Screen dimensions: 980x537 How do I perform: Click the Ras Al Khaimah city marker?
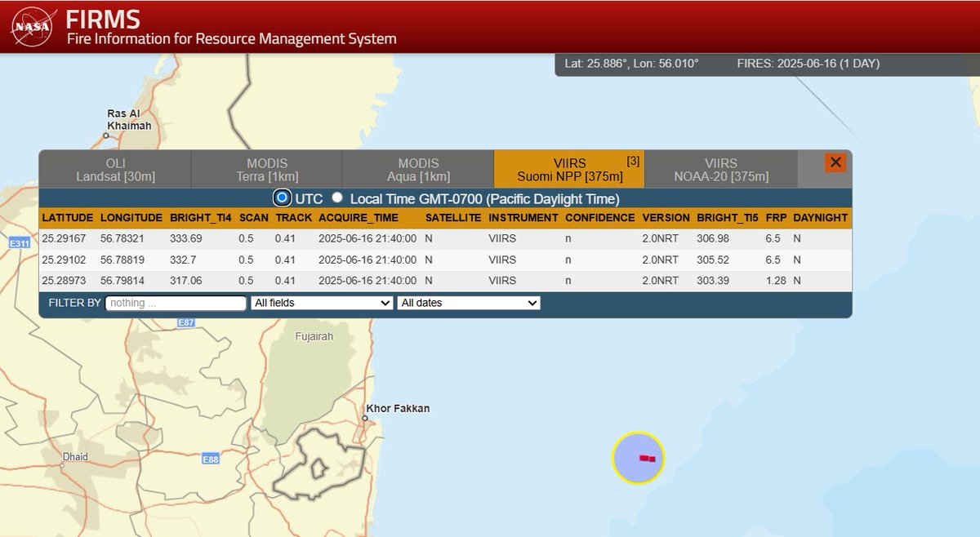(106, 135)
